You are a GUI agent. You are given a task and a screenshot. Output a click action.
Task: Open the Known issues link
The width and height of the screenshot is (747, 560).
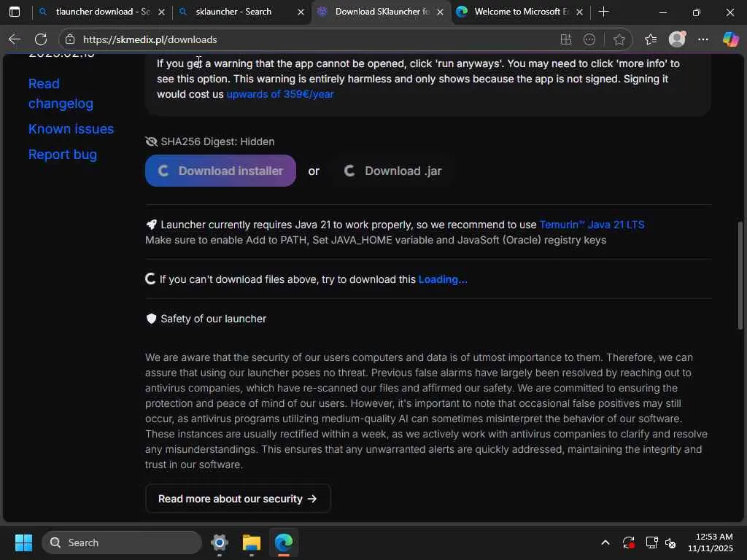(71, 129)
